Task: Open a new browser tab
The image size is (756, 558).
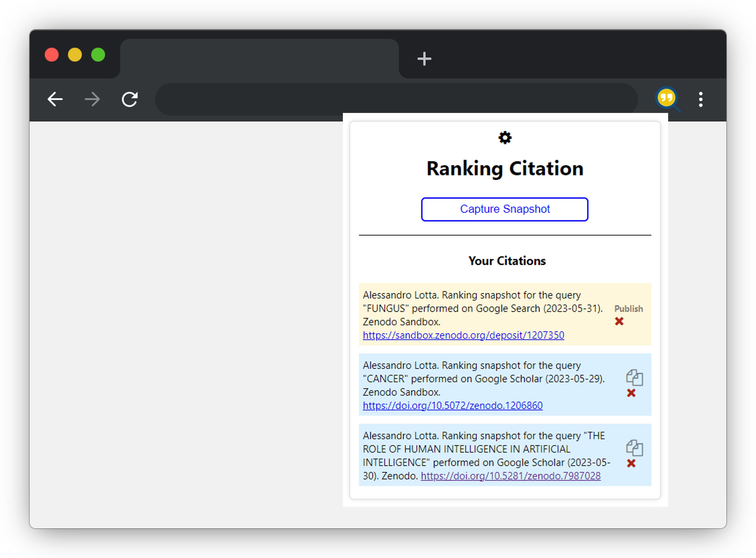Action: pyautogui.click(x=424, y=58)
